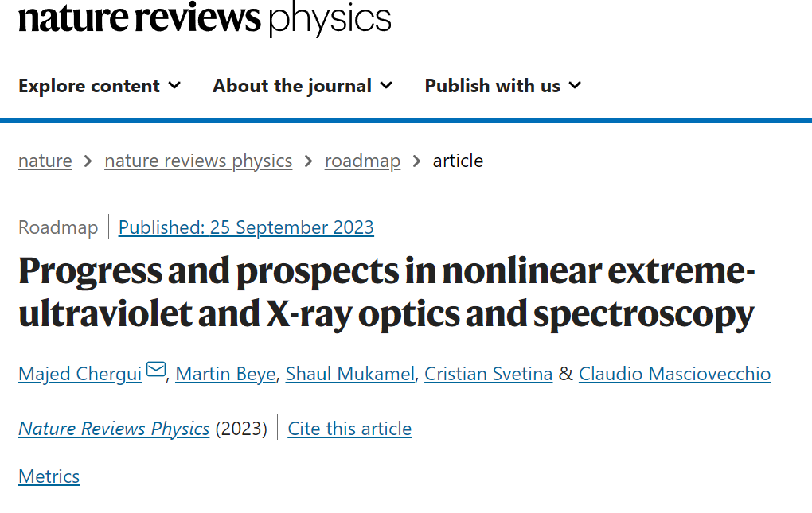Expand the About the journal chevron

coord(386,85)
